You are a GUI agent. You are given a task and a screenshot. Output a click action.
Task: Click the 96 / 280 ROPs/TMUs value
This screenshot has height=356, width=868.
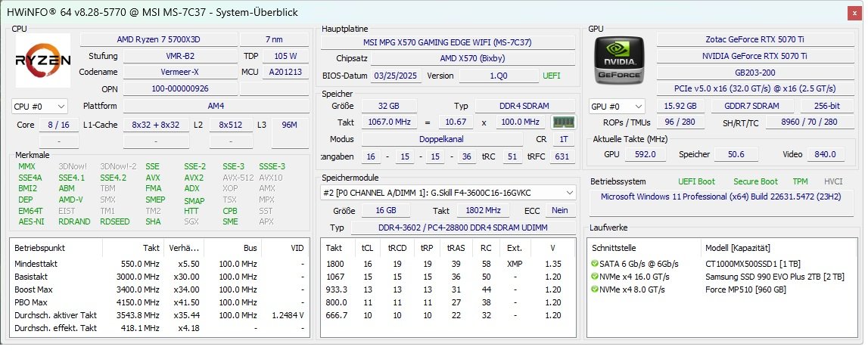point(680,122)
